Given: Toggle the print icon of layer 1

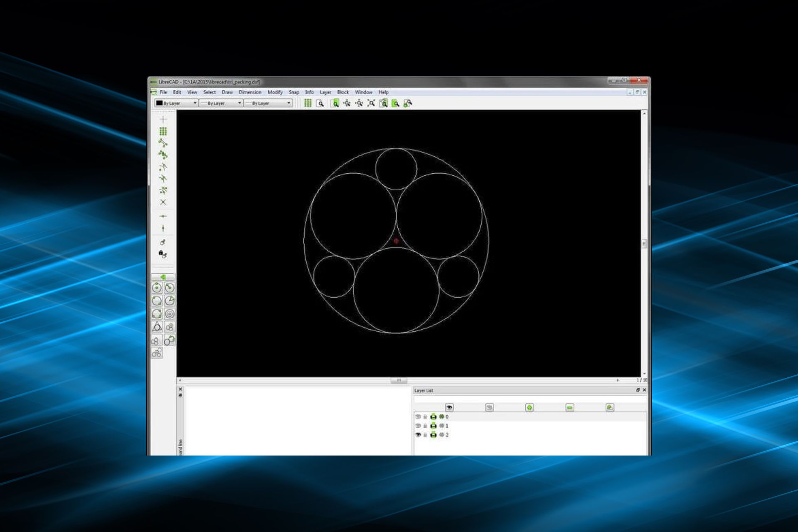Looking at the screenshot, I should 433,426.
